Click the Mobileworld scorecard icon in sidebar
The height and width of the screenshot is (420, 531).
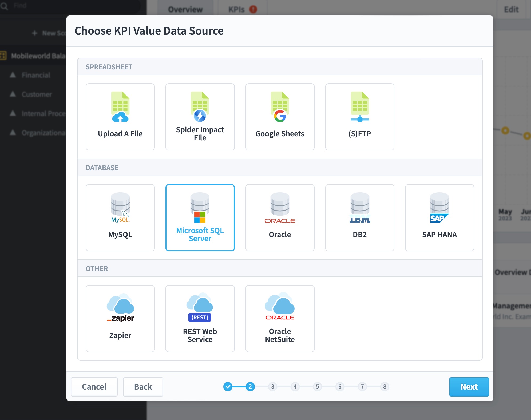click(3, 56)
